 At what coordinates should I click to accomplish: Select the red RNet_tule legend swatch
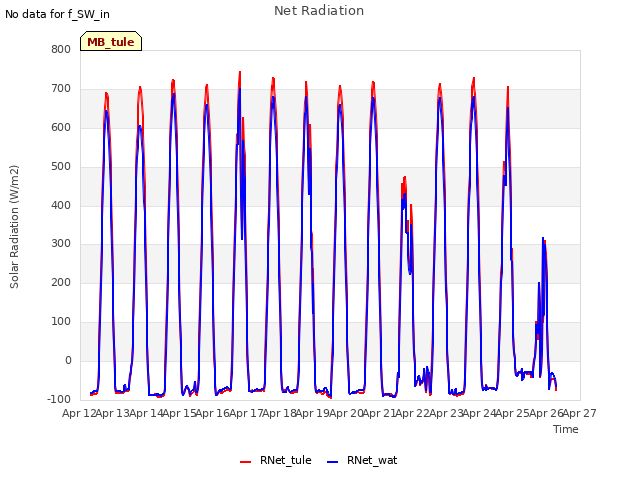pos(245,461)
